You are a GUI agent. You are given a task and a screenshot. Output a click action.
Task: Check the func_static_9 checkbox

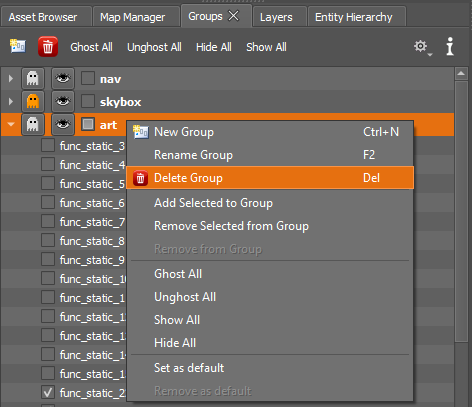point(48,259)
